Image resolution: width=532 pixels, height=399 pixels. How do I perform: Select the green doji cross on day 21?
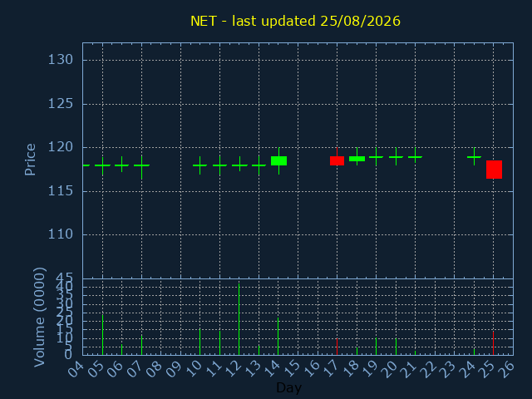(x=416, y=157)
